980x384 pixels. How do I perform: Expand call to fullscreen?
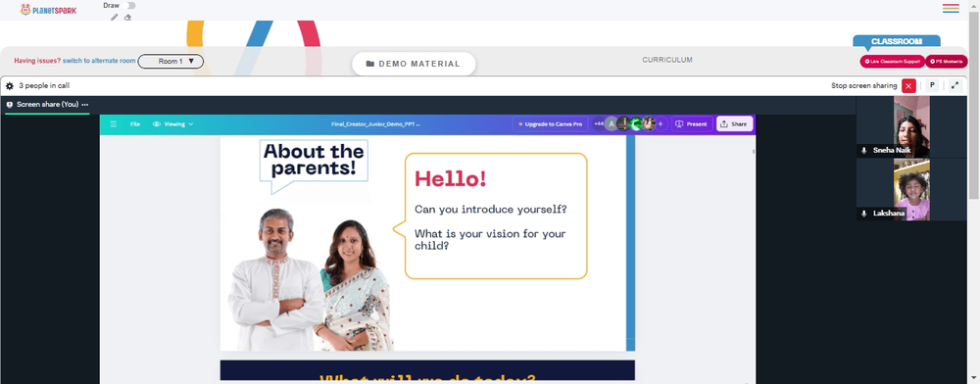point(955,85)
